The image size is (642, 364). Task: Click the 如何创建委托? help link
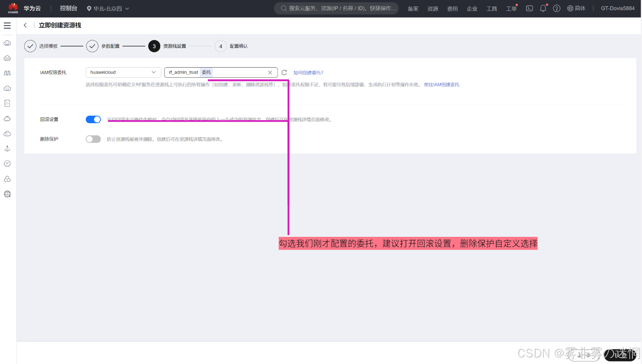coord(308,73)
